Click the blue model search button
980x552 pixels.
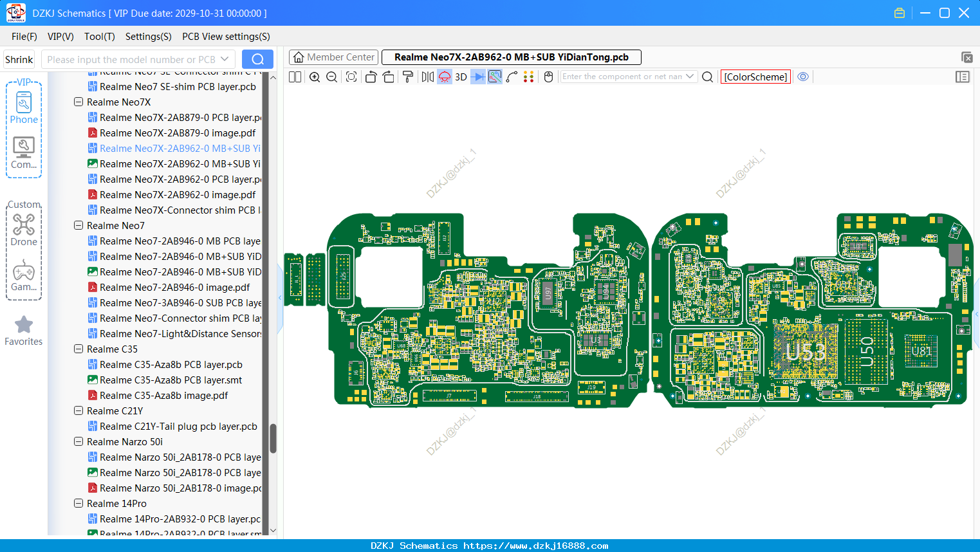click(x=257, y=59)
